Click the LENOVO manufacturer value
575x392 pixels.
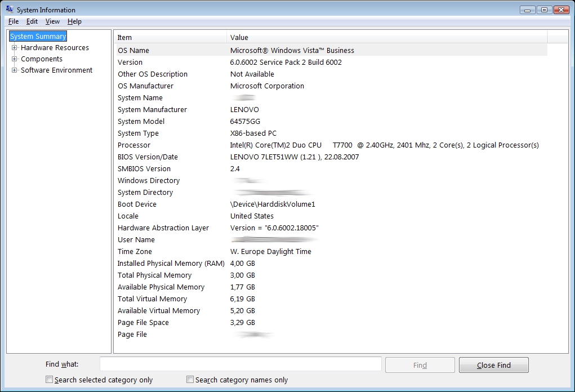coord(244,110)
